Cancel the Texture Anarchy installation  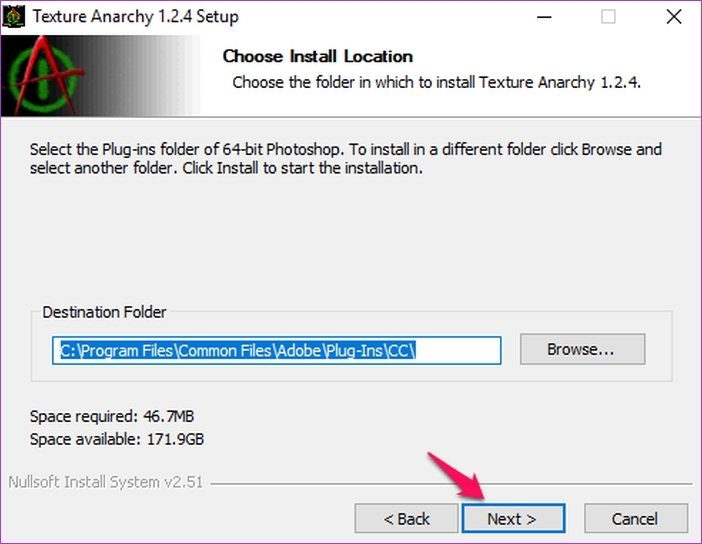(x=636, y=518)
